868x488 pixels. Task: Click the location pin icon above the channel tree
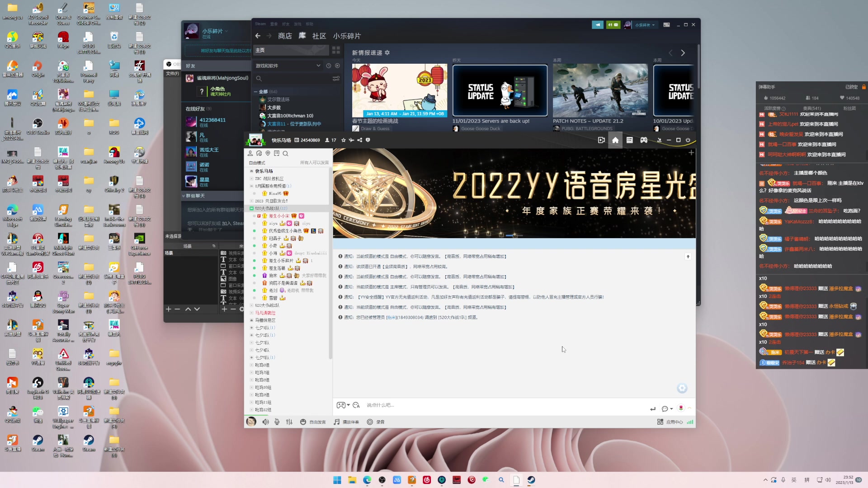268,154
